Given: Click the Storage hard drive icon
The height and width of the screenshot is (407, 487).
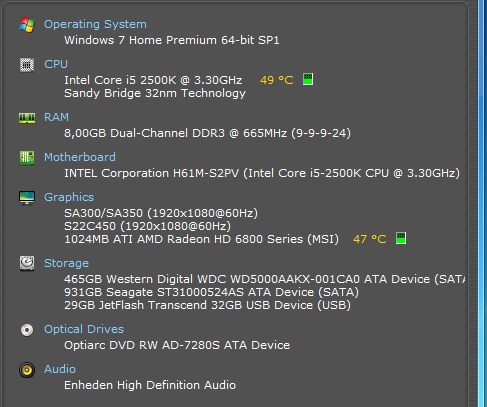Looking at the screenshot, I should (x=27, y=263).
